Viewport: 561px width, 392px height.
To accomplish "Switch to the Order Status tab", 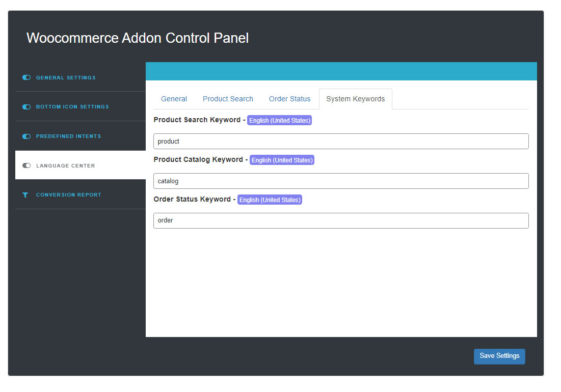I will pyautogui.click(x=290, y=99).
